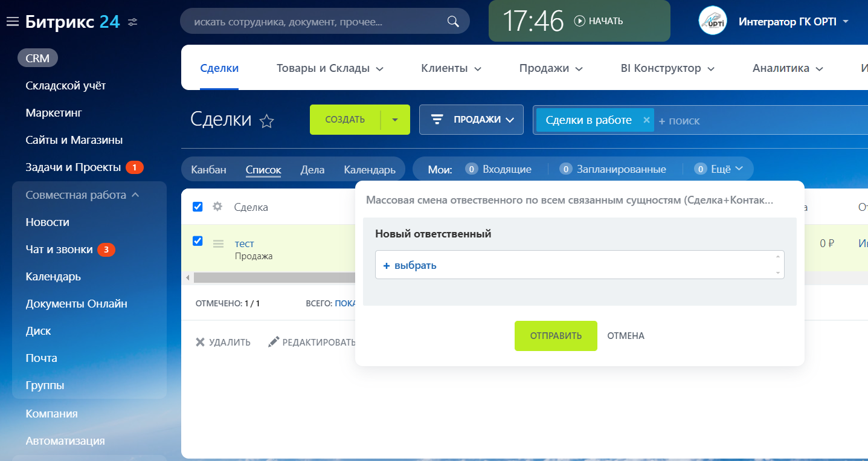Open left menu settings sliders icon
868x461 pixels.
tap(133, 22)
